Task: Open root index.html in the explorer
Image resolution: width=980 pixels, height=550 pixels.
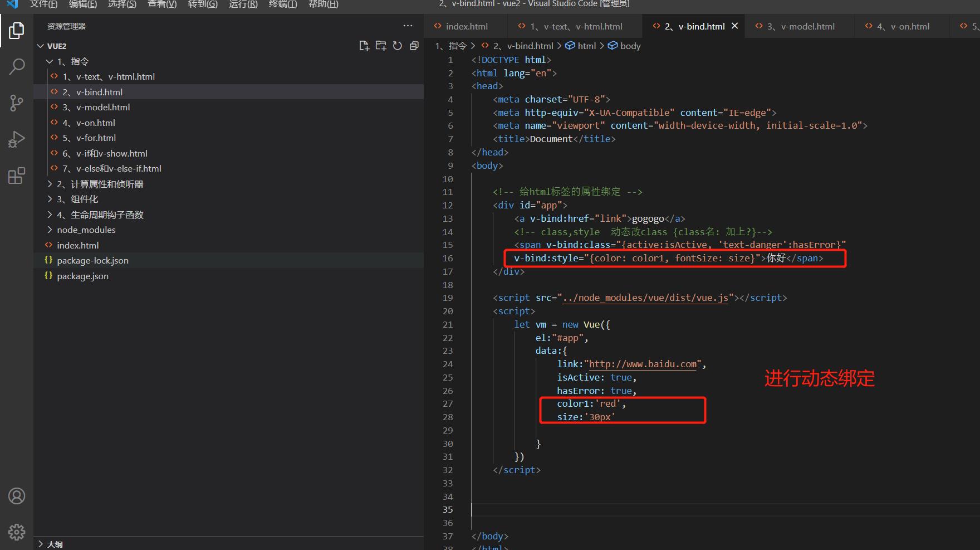Action: coord(228,245)
